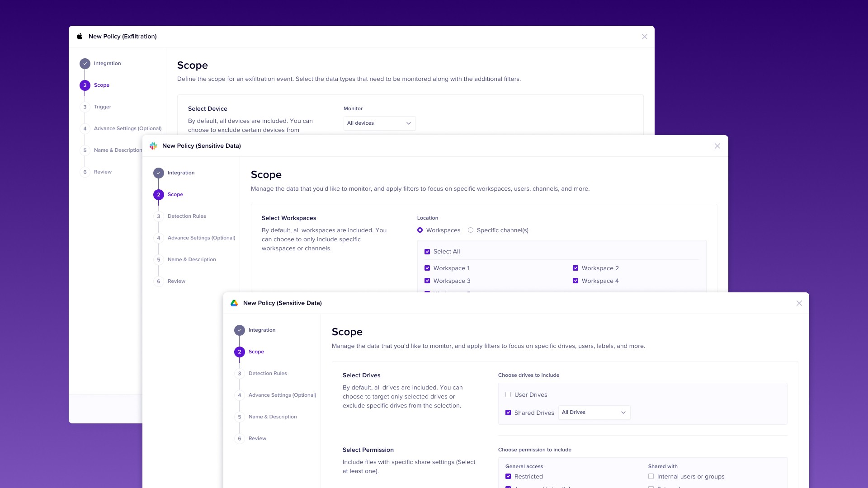Click step 4 circle in Google Drive window
Image resolution: width=868 pixels, height=488 pixels.
[240, 395]
